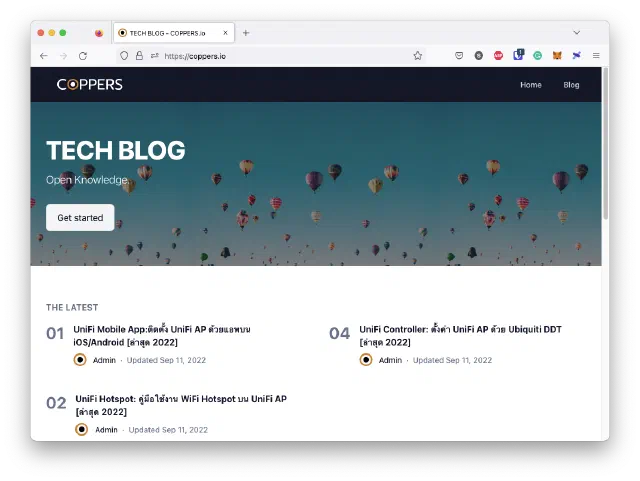Click Updated Sep 11, 2022 under post 04

(x=452, y=360)
